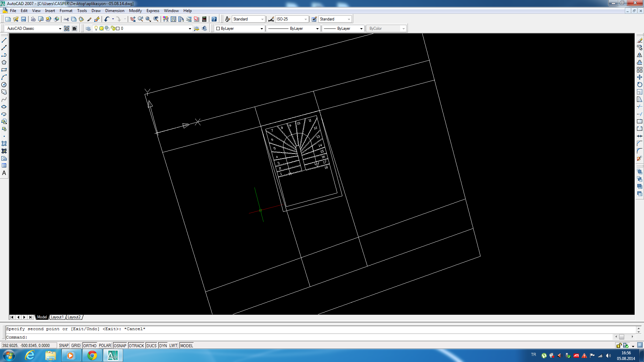
Task: Toggle OSNAP on status bar
Action: (x=120, y=345)
